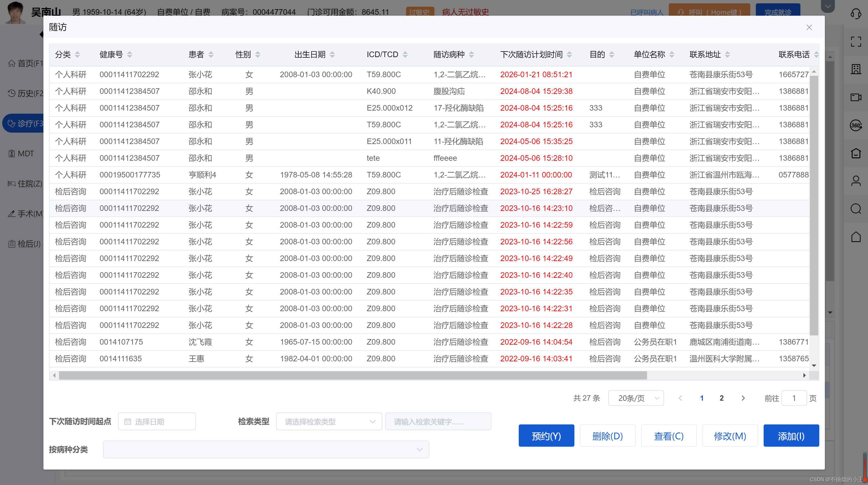The image size is (868, 485).
Task: Select the 沈飞霞 patient row
Action: click(x=200, y=342)
